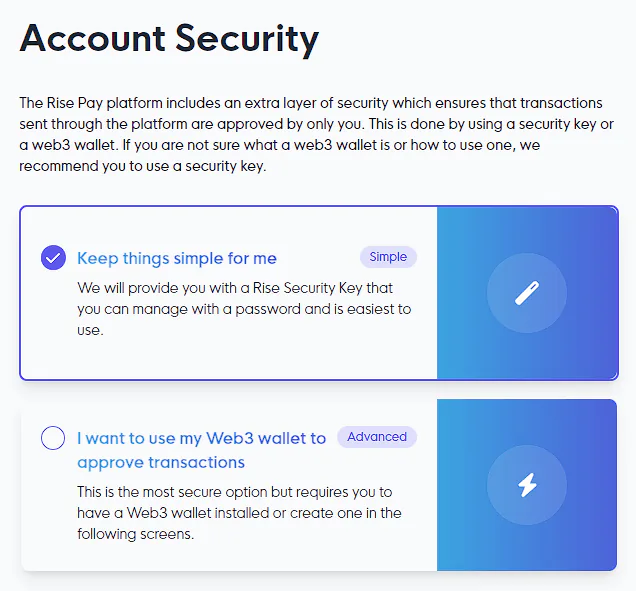Click the "Keep things simple for me" title
The image size is (636, 591).
[x=177, y=258]
